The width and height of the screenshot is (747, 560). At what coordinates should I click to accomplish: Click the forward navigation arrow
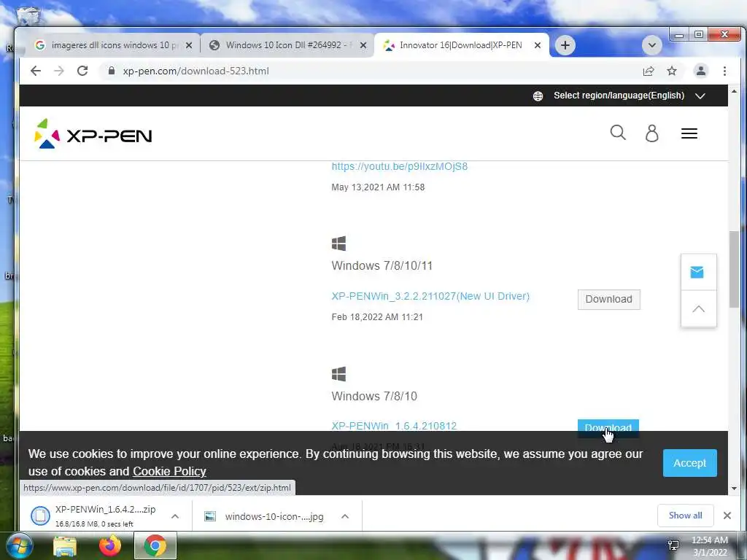59,71
